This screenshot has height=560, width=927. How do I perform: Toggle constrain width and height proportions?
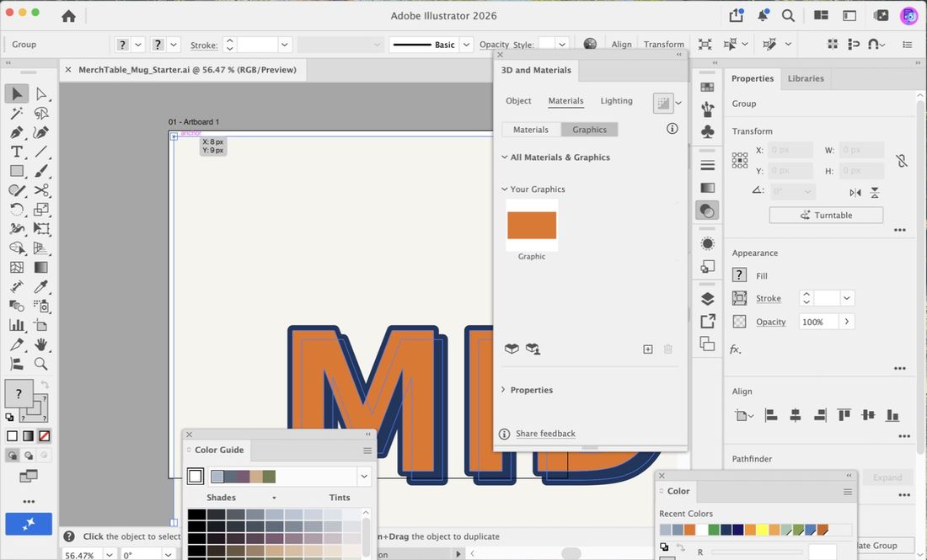[901, 161]
